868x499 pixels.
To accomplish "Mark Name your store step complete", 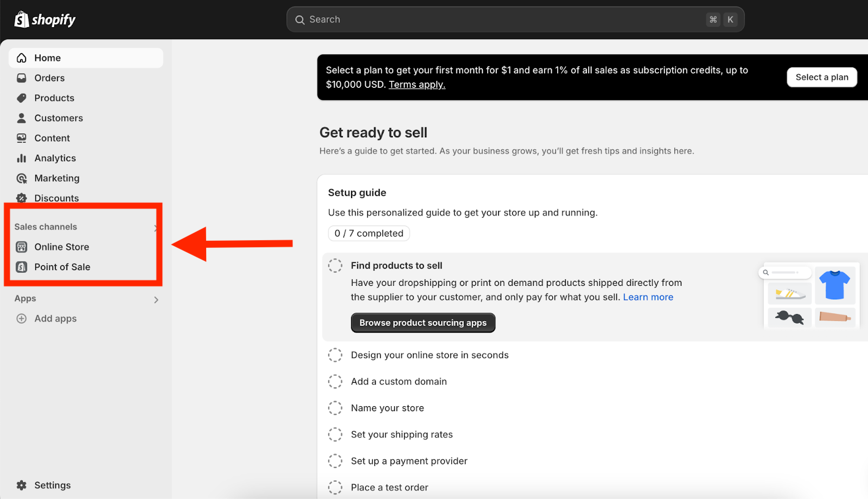I will tap(335, 408).
